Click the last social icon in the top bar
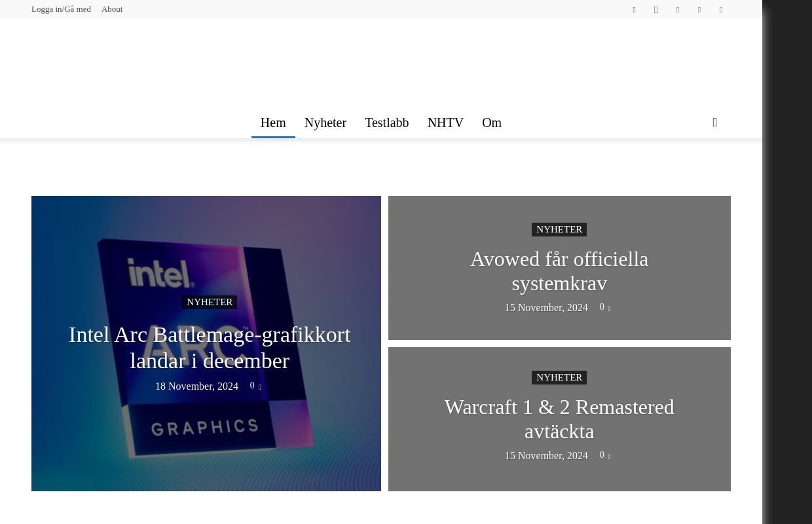Screen dimensions: 812x524 (x=721, y=10)
